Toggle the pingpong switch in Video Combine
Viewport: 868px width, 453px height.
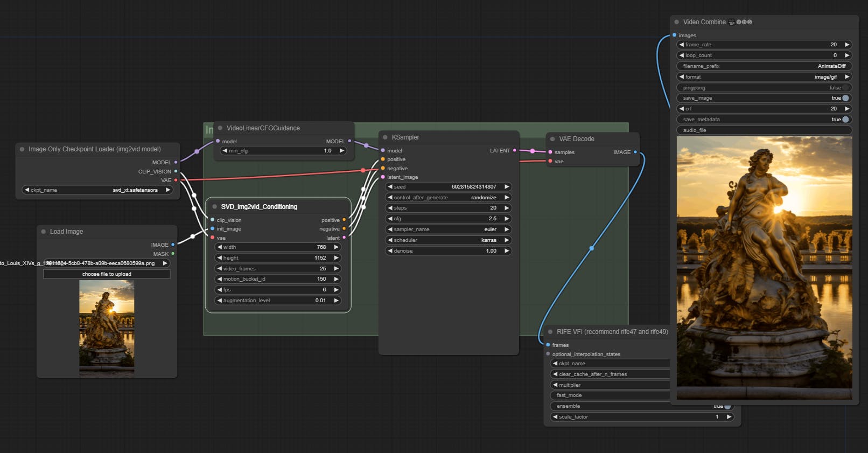[x=844, y=88]
